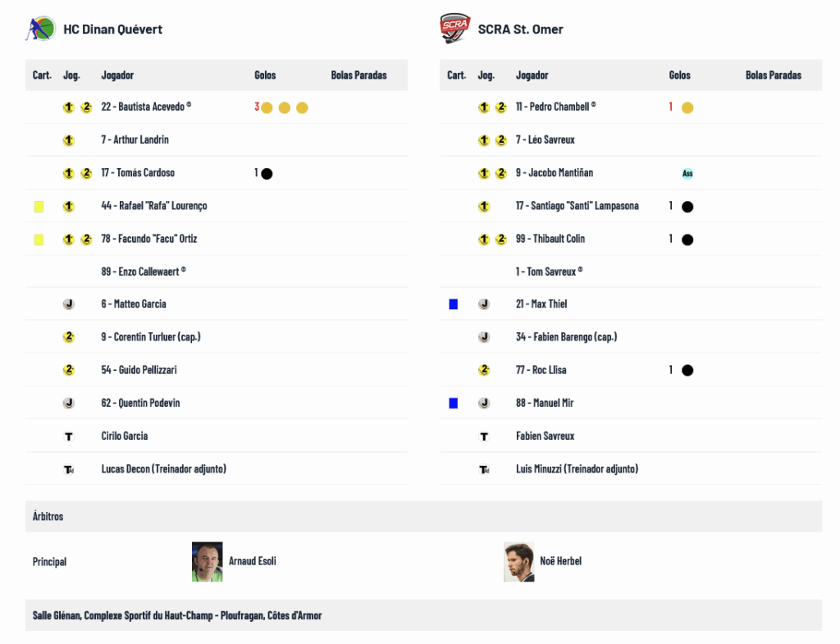Screen dimensions: 840x644
Task: Click Rafael Lourenço's yellow card icon
Action: tap(39, 207)
